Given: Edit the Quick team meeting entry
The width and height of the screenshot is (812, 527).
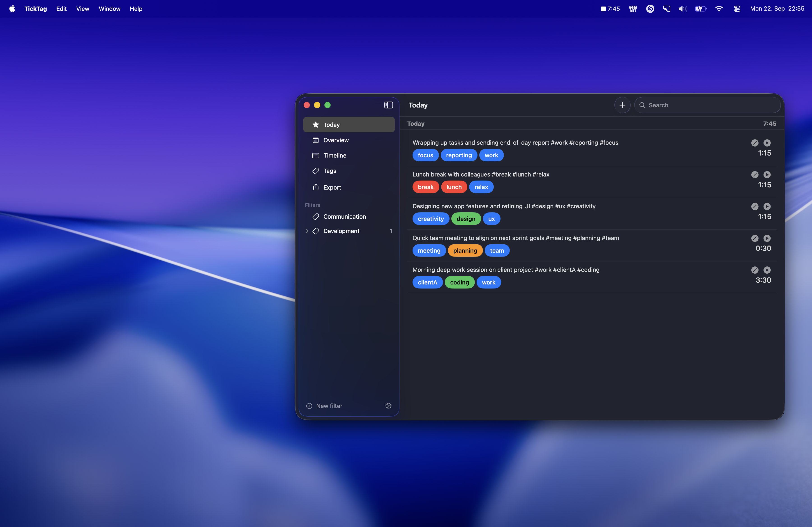Looking at the screenshot, I should point(754,238).
